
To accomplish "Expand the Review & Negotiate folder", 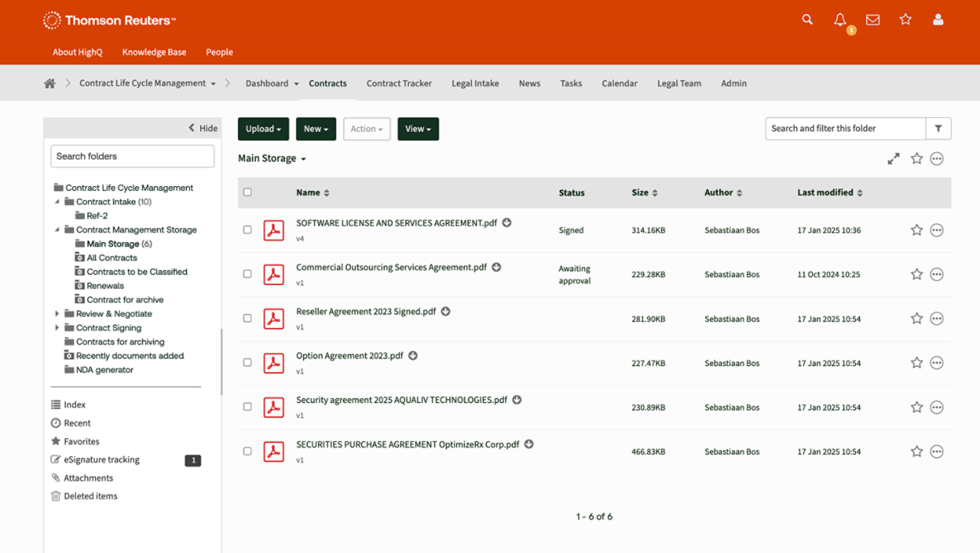I will (x=57, y=314).
